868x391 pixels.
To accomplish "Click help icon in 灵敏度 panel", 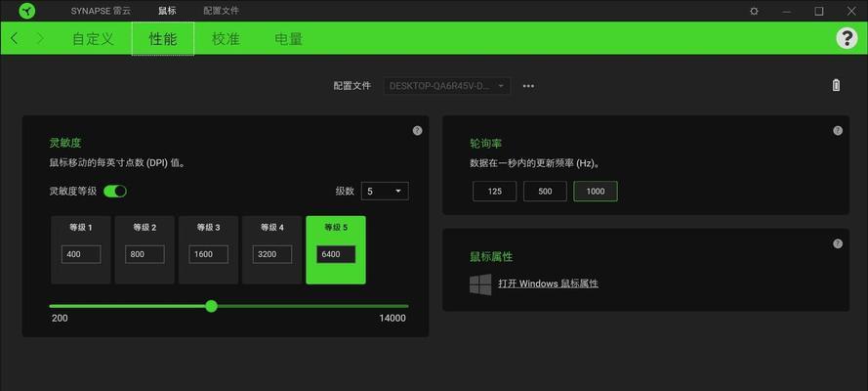I will tap(417, 131).
